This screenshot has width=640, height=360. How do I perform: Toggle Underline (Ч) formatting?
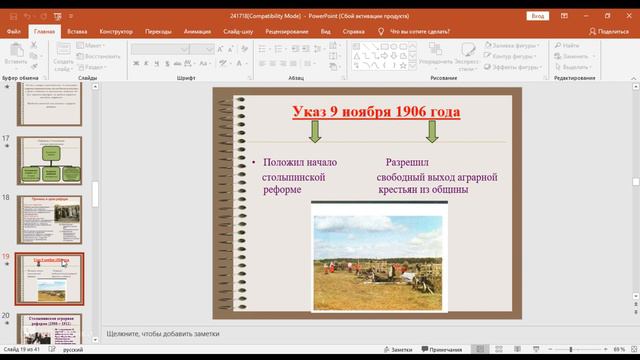[x=157, y=64]
